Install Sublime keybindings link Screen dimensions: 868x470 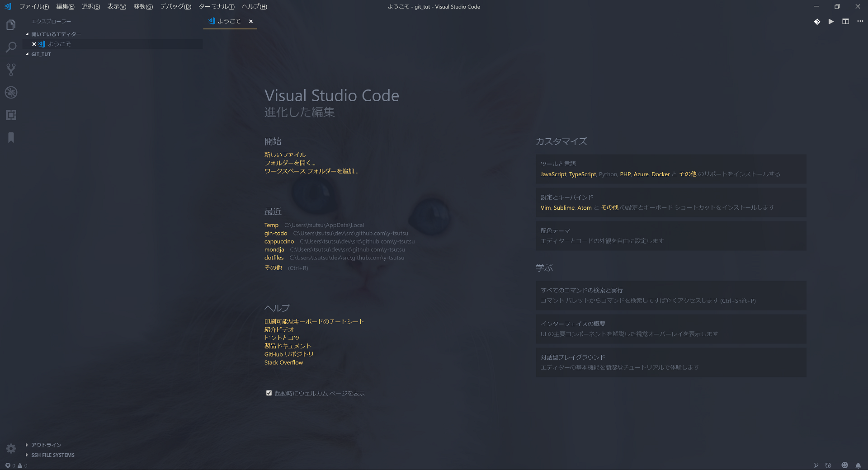pos(564,207)
